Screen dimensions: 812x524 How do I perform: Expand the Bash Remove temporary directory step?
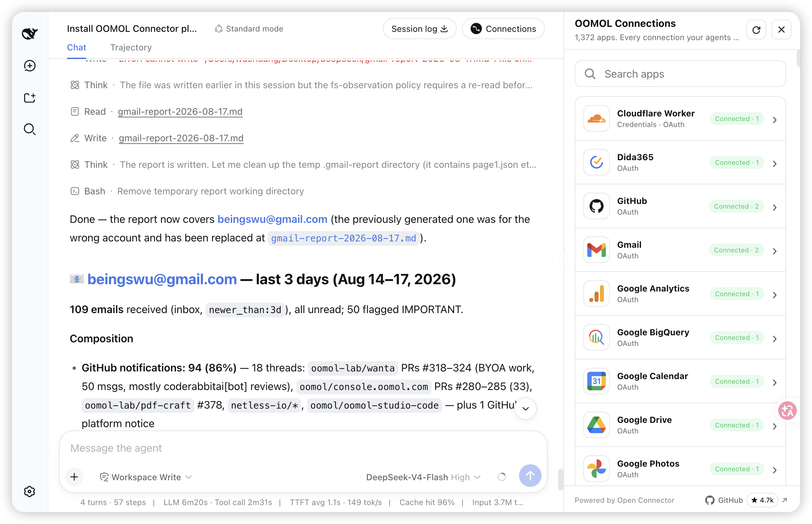187,191
